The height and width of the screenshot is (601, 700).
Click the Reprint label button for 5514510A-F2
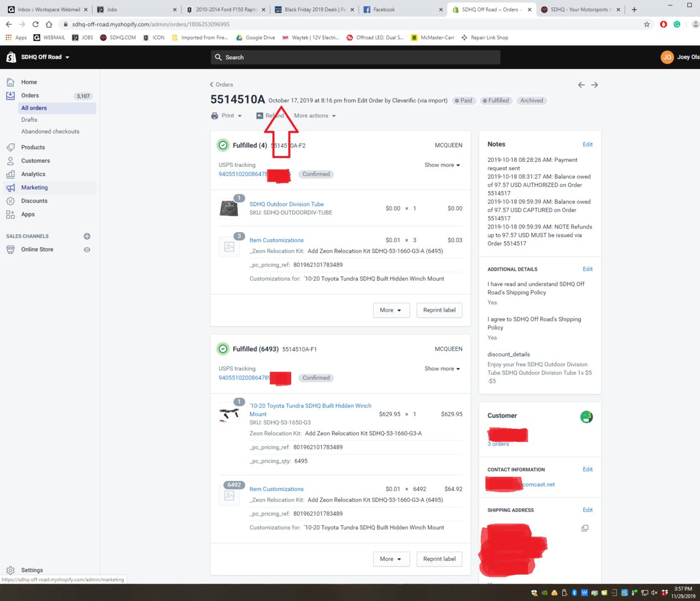(x=439, y=310)
